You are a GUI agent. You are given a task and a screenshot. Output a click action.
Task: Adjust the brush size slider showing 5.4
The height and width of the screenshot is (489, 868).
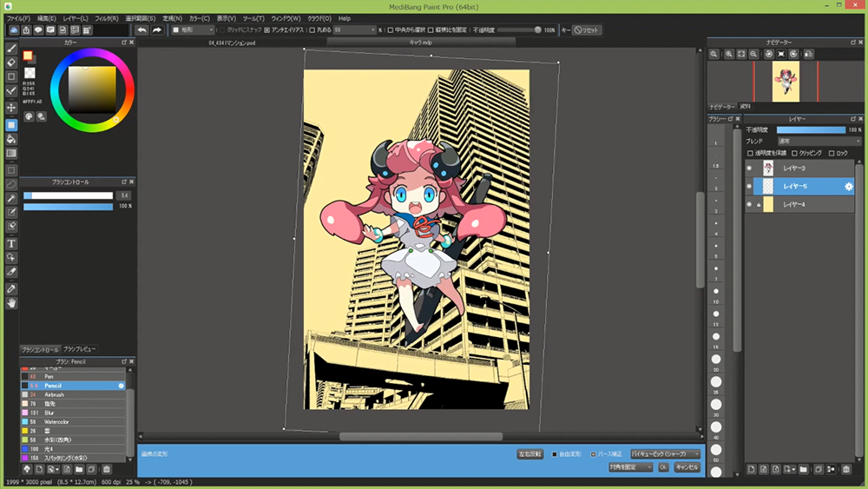pos(68,195)
